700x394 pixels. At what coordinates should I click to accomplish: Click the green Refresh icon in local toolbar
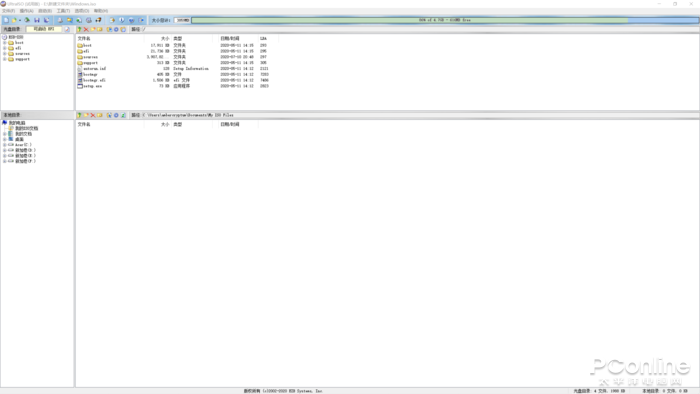(x=123, y=115)
